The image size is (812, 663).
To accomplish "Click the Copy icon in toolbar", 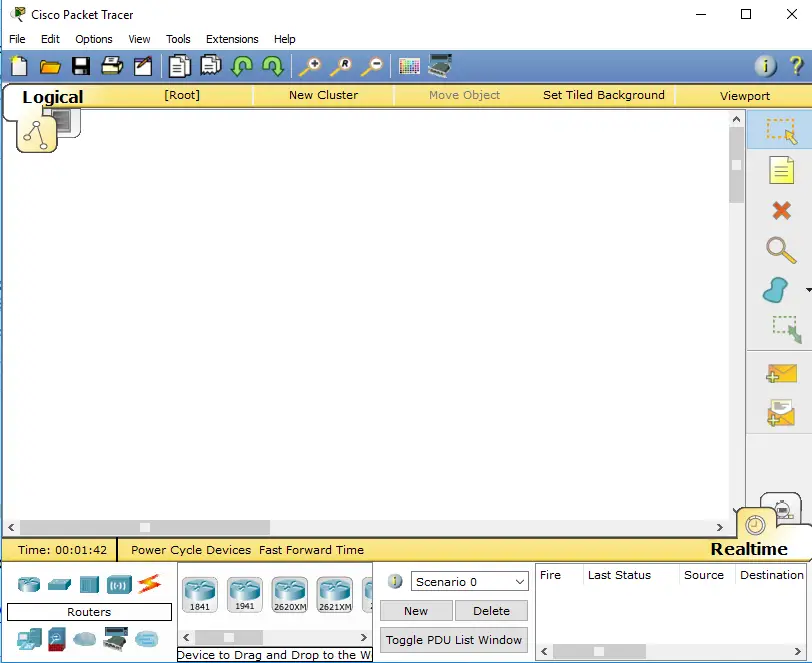I will [180, 65].
